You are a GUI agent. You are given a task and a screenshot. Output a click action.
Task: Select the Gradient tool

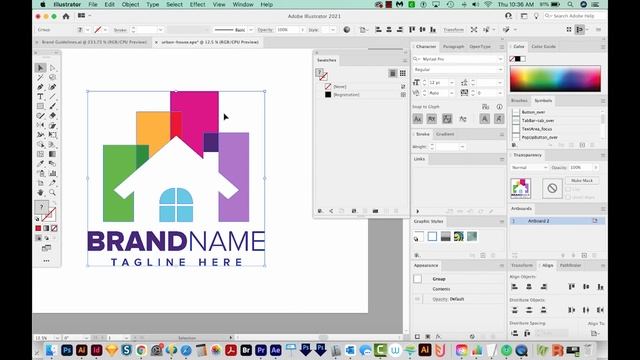(x=53, y=154)
